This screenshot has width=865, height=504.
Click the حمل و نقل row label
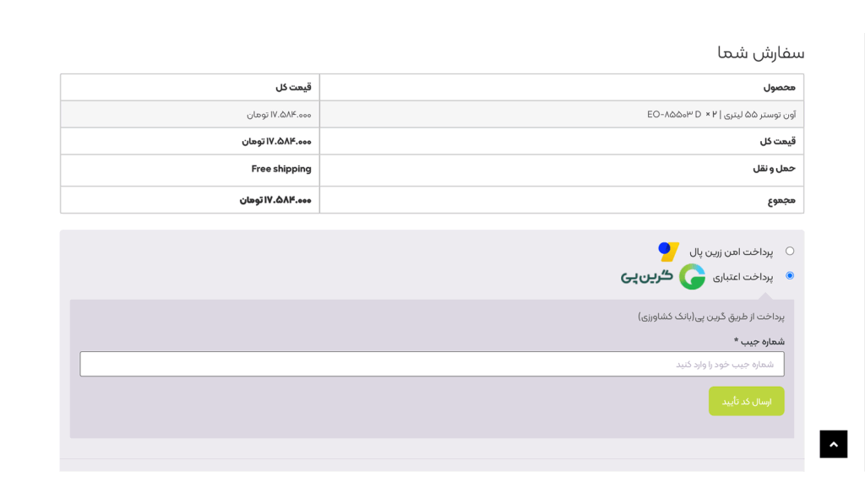pos(774,169)
